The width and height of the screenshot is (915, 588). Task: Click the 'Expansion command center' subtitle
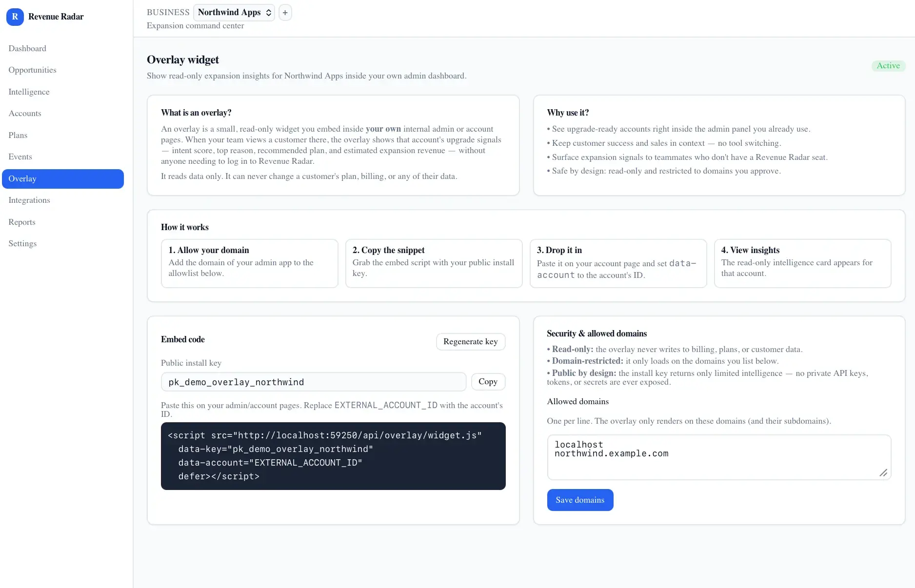point(195,25)
